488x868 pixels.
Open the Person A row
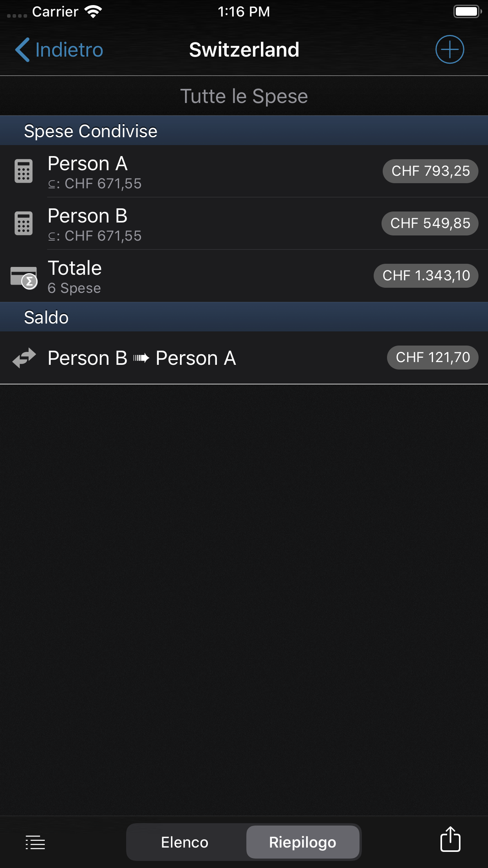coord(196,171)
